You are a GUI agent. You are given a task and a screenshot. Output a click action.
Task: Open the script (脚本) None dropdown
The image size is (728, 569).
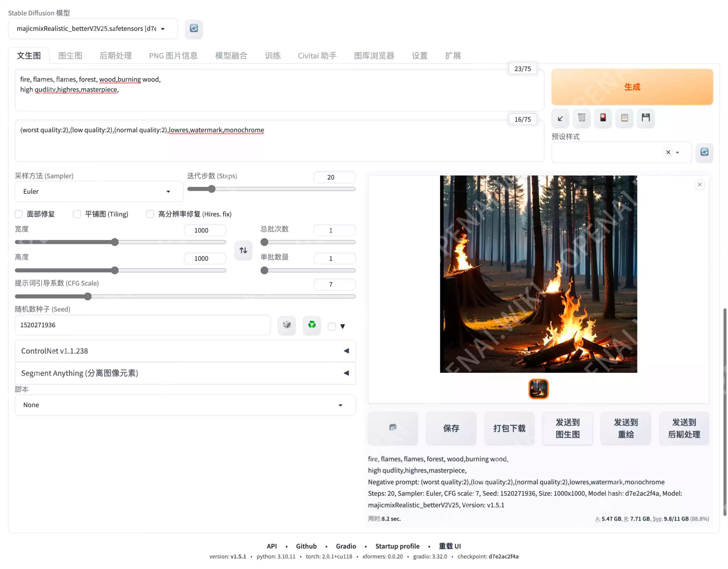coord(185,405)
